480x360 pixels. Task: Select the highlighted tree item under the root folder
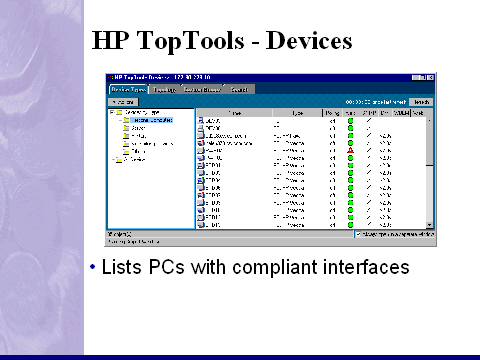point(152,120)
